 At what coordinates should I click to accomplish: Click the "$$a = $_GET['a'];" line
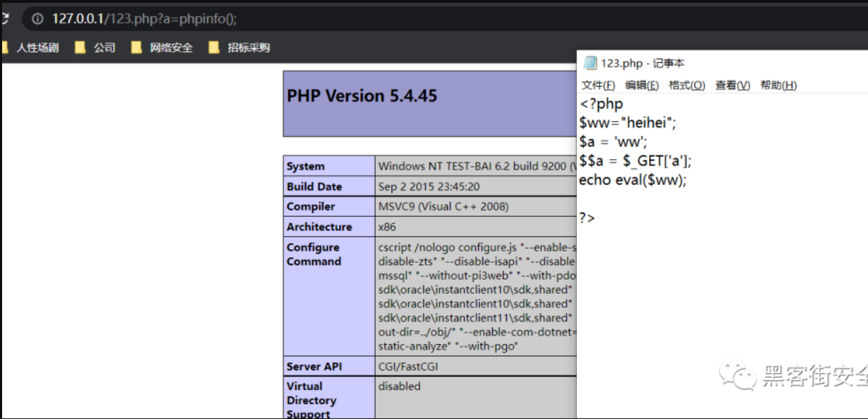tap(636, 161)
